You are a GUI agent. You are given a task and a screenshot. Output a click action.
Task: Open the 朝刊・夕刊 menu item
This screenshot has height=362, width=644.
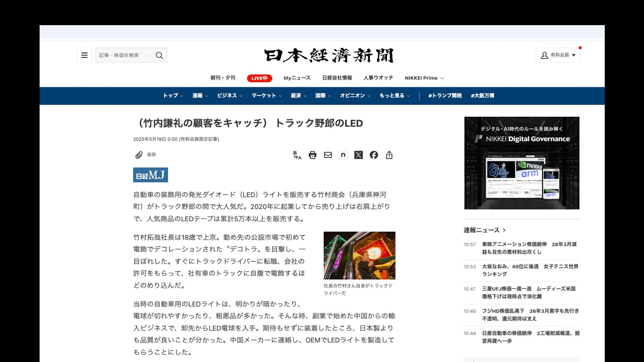[223, 78]
